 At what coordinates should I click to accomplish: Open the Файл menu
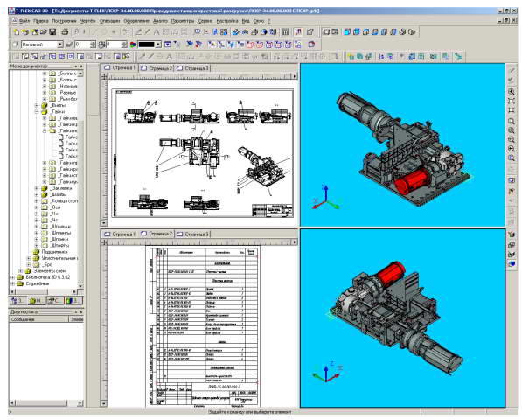coord(24,21)
